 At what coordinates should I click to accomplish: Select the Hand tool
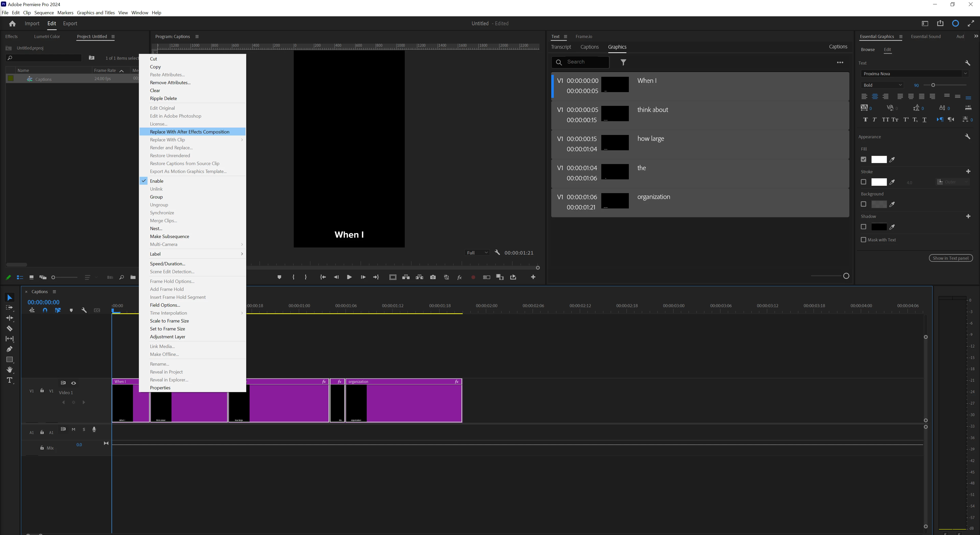pos(9,370)
